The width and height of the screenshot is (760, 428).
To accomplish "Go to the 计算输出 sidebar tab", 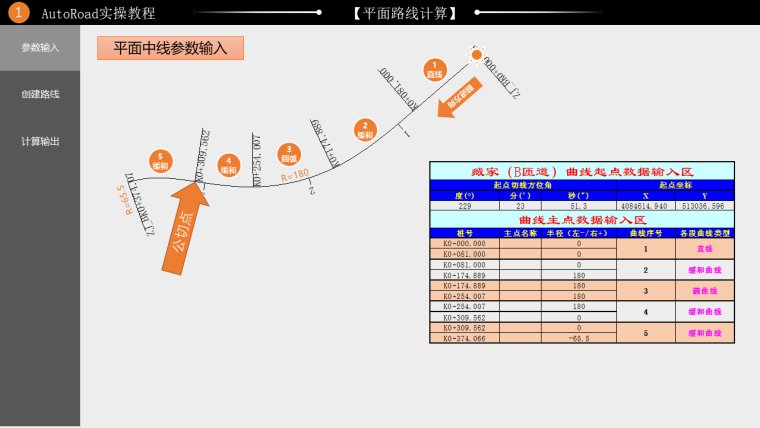I will [x=40, y=141].
